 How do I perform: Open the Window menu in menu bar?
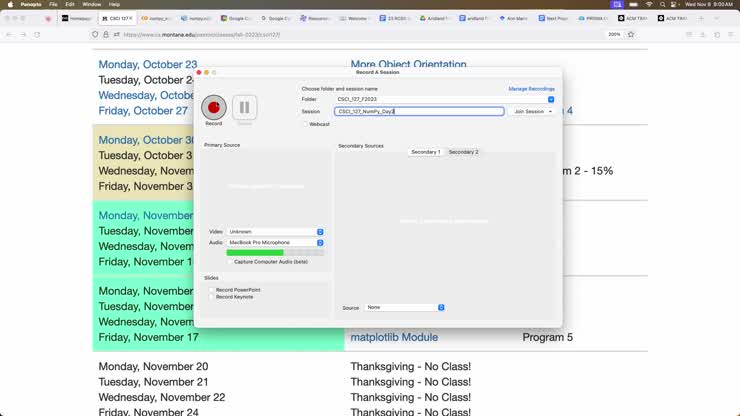click(x=91, y=4)
